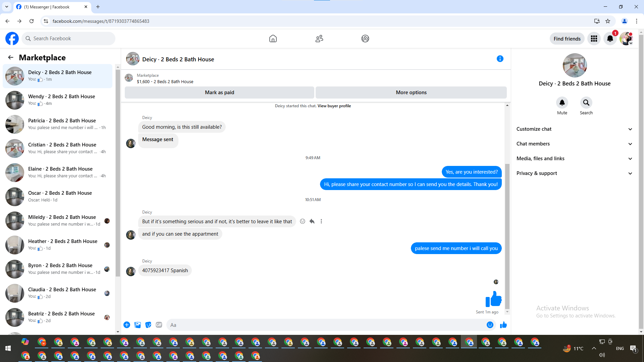React to Deicy's message with emoji

303,221
